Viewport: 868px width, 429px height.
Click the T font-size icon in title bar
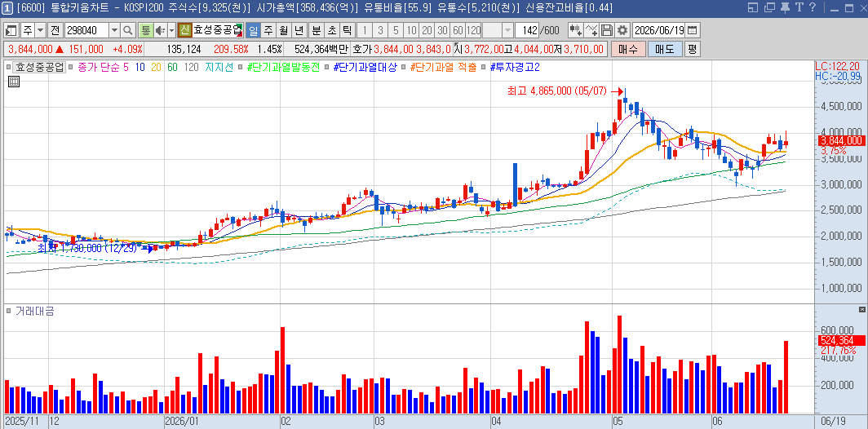799,7
